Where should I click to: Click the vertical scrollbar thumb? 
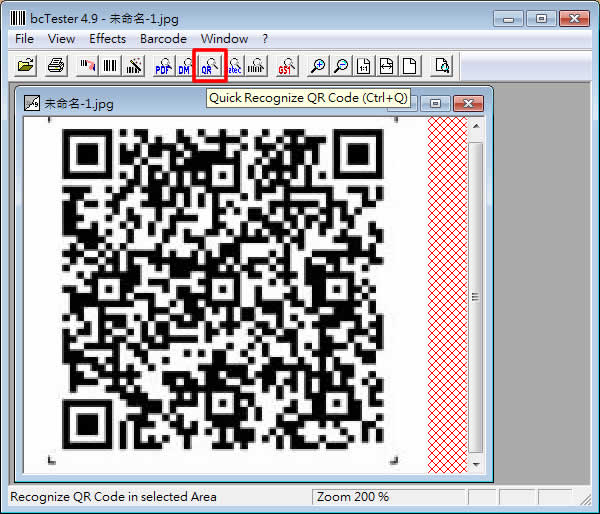[x=476, y=297]
